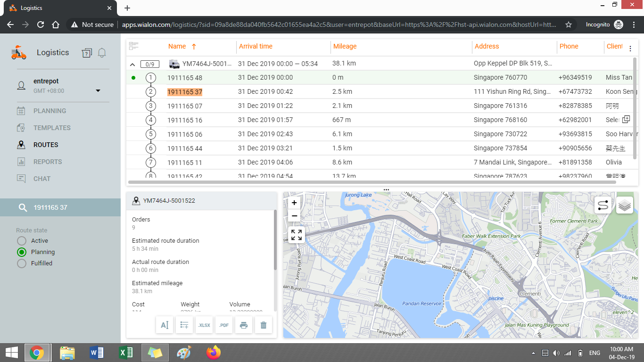Viewport: 644px width, 362px height.
Task: Click the rename route icon
Action: click(165, 325)
